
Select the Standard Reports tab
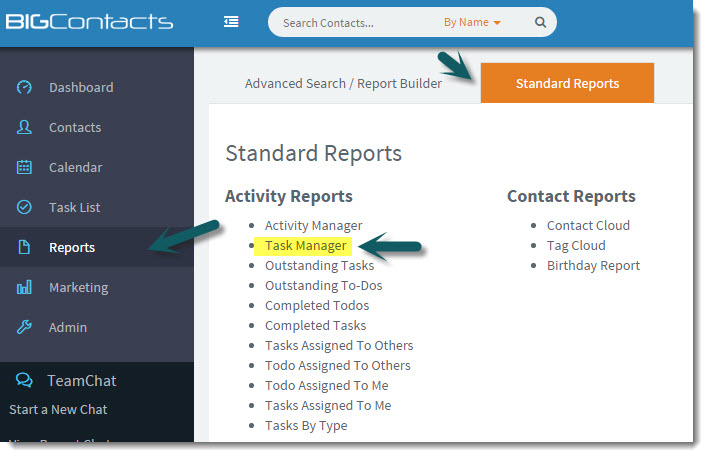[567, 83]
